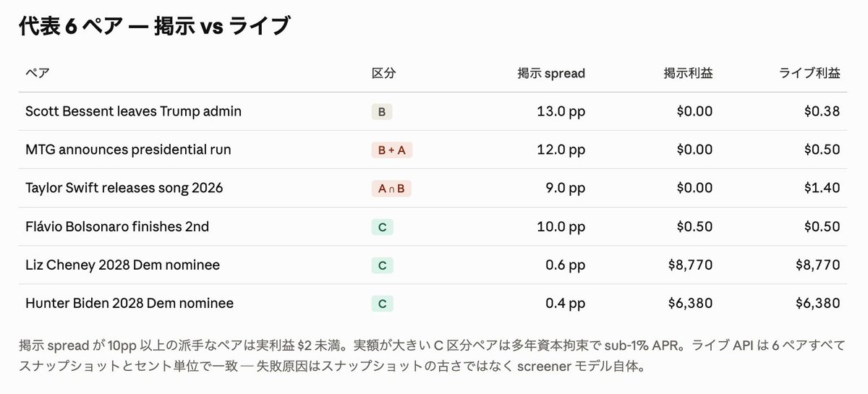
Task: Click the 掲示 spread column header
Action: [551, 73]
